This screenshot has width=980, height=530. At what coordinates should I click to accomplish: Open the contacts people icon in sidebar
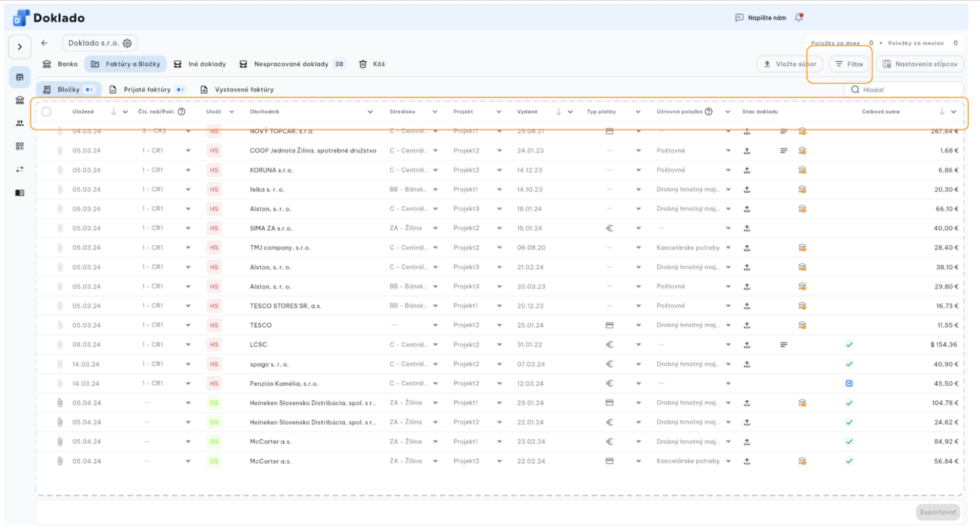(x=20, y=123)
